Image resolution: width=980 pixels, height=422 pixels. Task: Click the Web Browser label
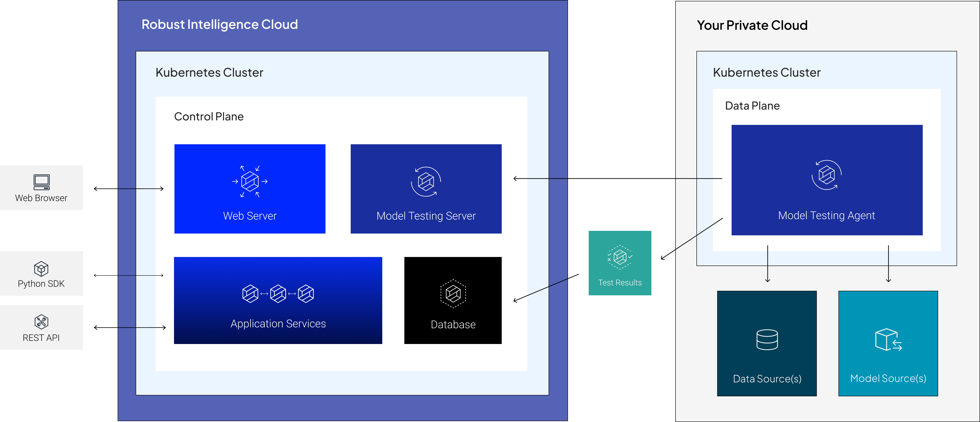(41, 198)
